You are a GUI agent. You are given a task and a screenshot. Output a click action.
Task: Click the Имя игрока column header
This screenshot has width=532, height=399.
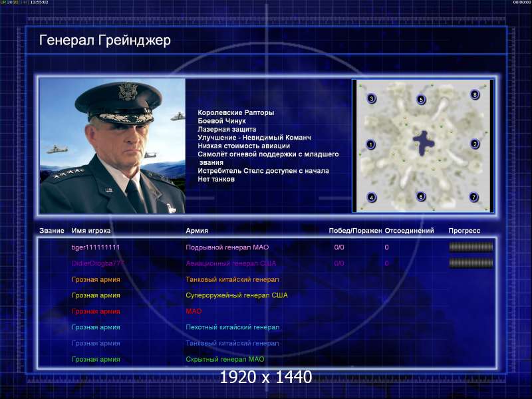pyautogui.click(x=91, y=231)
